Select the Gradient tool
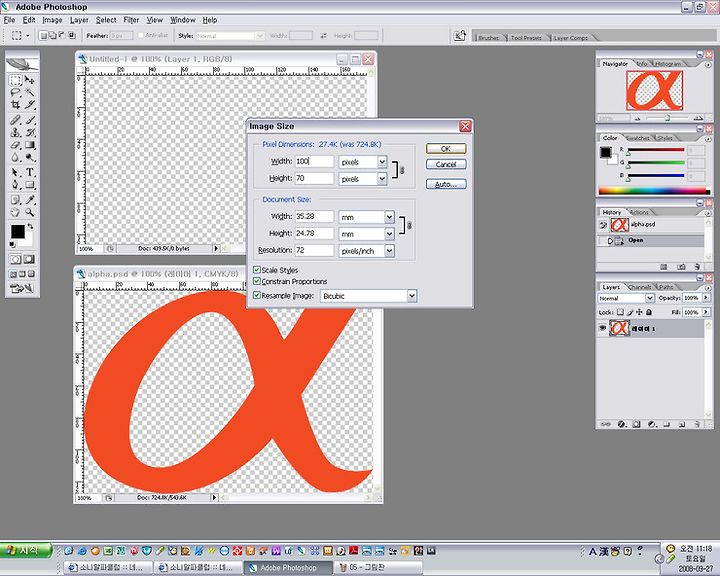 coord(30,145)
